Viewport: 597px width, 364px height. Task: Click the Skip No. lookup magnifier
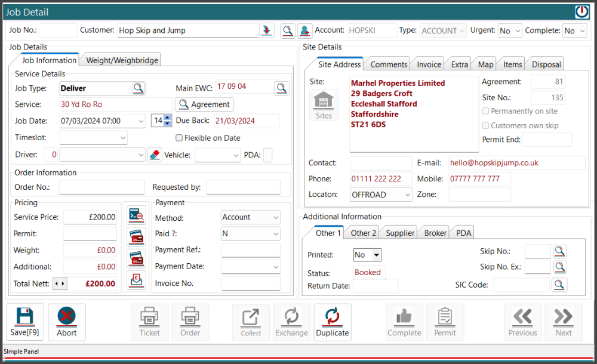(x=559, y=251)
